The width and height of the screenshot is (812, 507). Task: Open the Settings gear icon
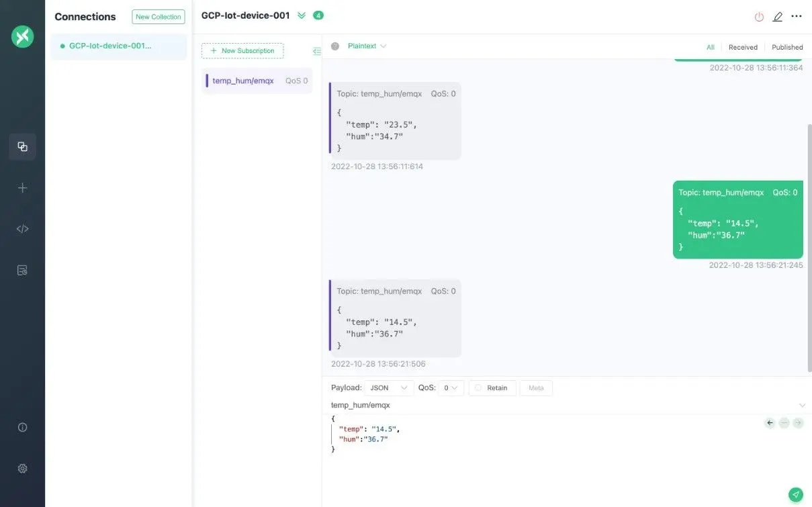pos(22,468)
